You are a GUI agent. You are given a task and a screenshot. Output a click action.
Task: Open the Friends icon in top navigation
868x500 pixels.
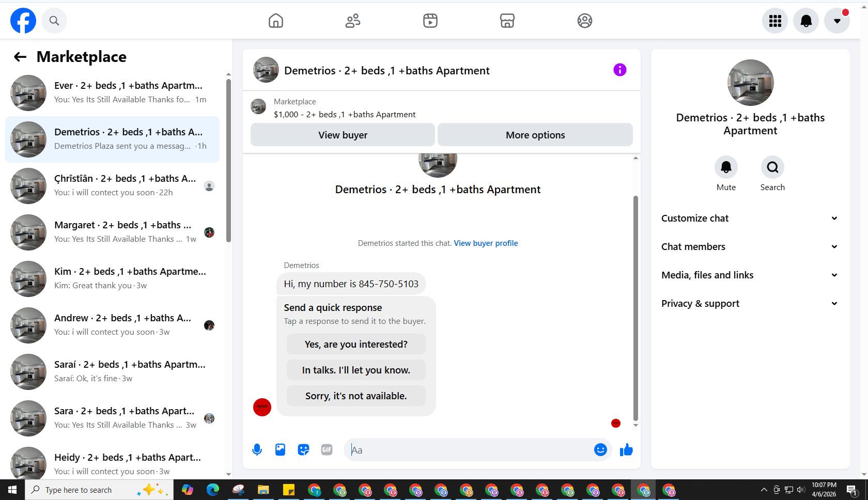[353, 21]
